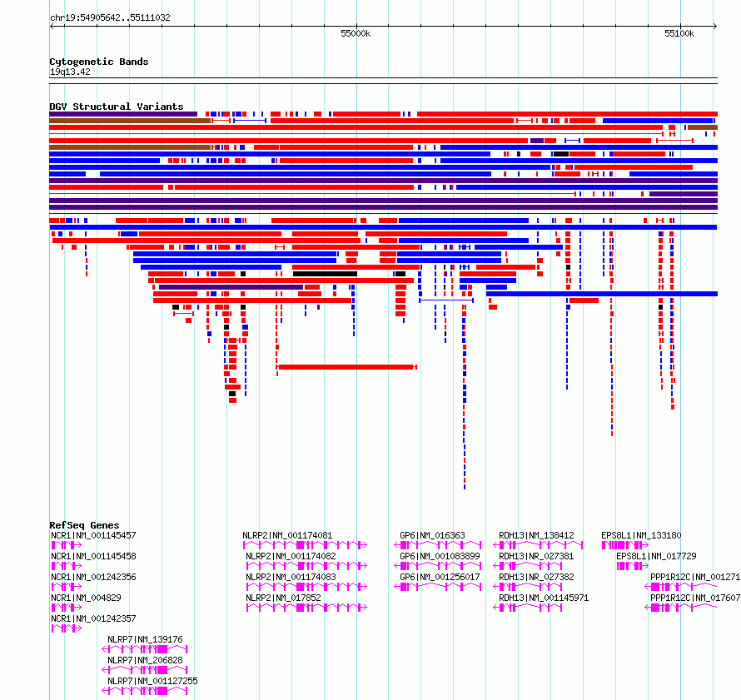The image size is (741, 700).
Task: Open gene label PPP1R12C|NM_017607
Action: (695, 598)
